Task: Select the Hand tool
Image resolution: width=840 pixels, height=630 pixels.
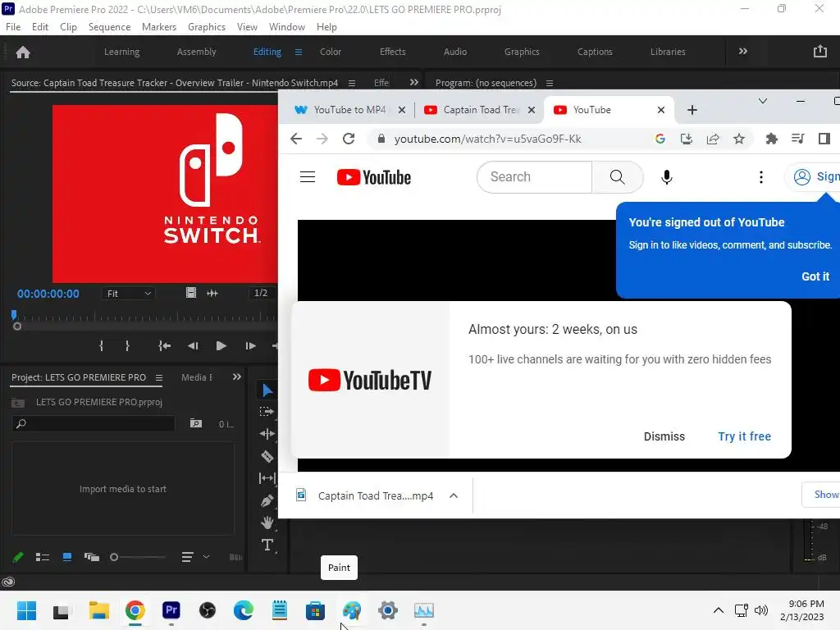Action: [267, 523]
